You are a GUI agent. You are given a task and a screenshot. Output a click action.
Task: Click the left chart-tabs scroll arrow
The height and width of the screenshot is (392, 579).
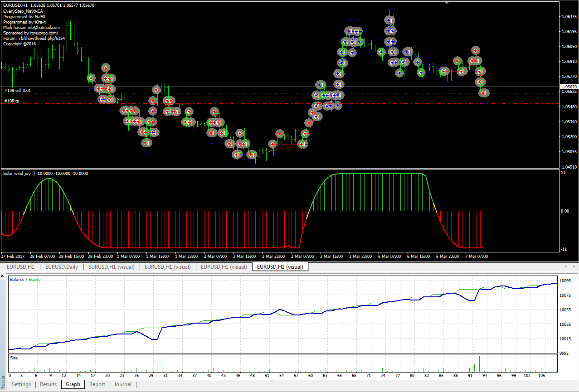tap(565, 266)
